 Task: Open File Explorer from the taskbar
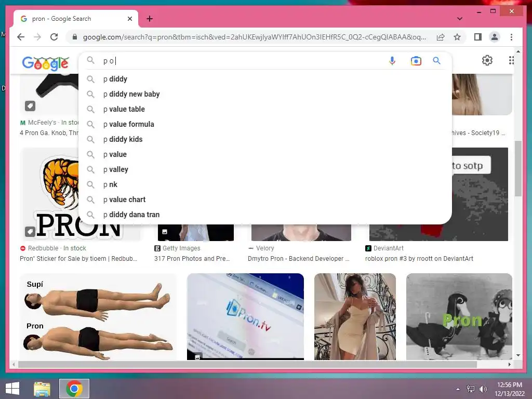tap(42, 389)
